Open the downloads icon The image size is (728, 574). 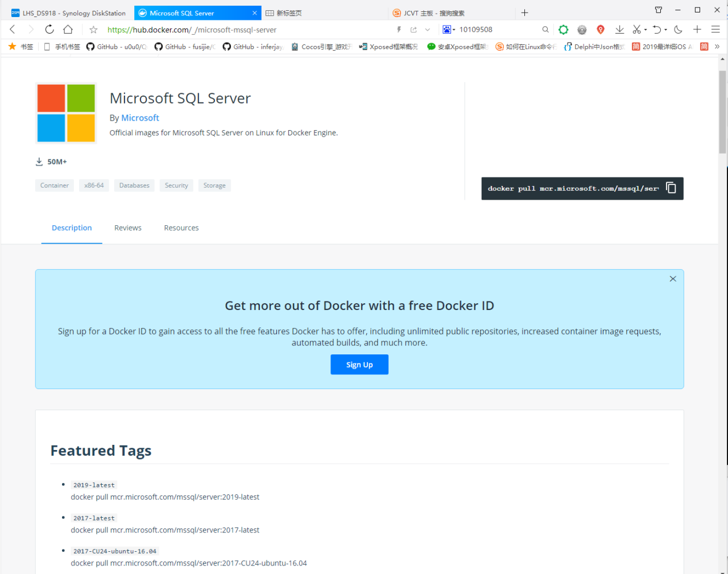(x=620, y=30)
